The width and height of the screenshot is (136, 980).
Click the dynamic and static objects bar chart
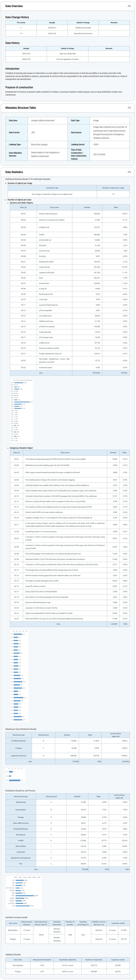[x=21, y=410]
